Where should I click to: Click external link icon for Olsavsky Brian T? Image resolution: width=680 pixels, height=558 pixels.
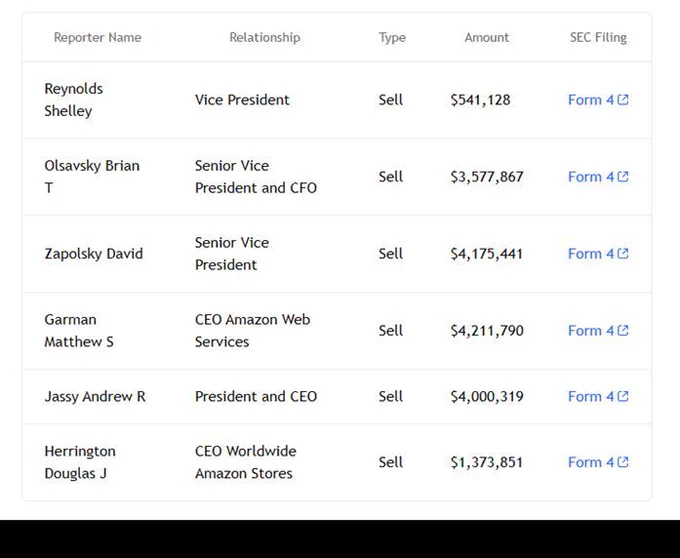[623, 176]
